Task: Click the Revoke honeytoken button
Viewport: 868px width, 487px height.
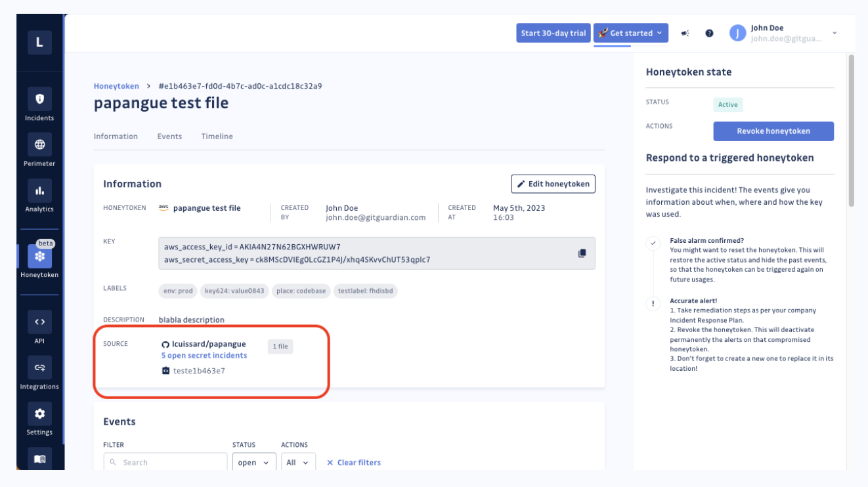Action: tap(773, 131)
